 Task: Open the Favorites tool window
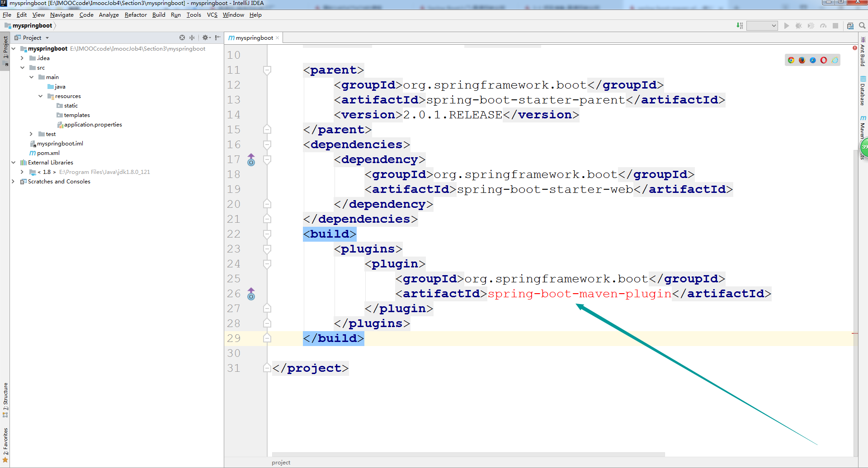[5, 445]
